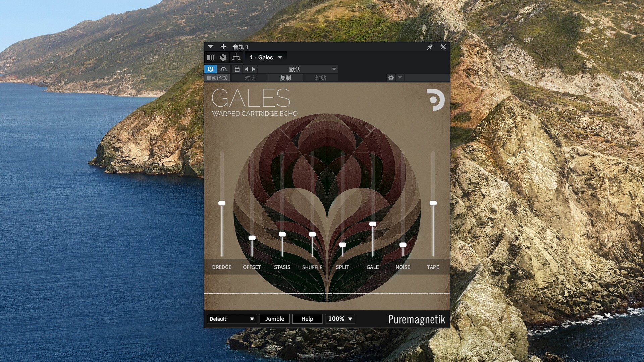Load the next preset arrow

point(254,69)
